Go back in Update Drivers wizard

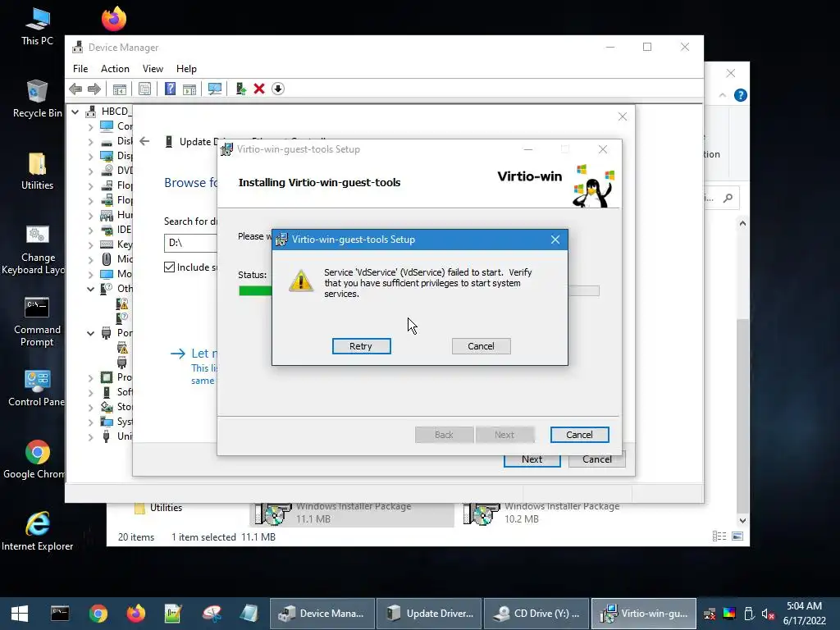tap(144, 141)
